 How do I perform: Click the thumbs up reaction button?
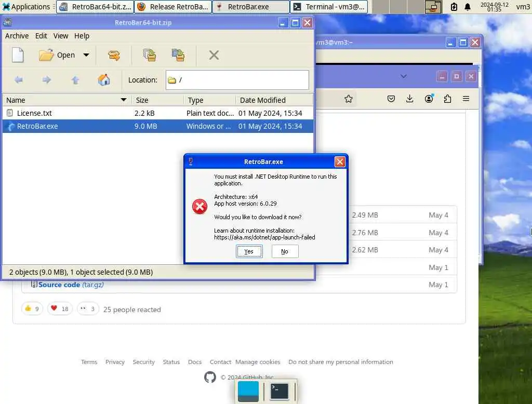(x=32, y=308)
